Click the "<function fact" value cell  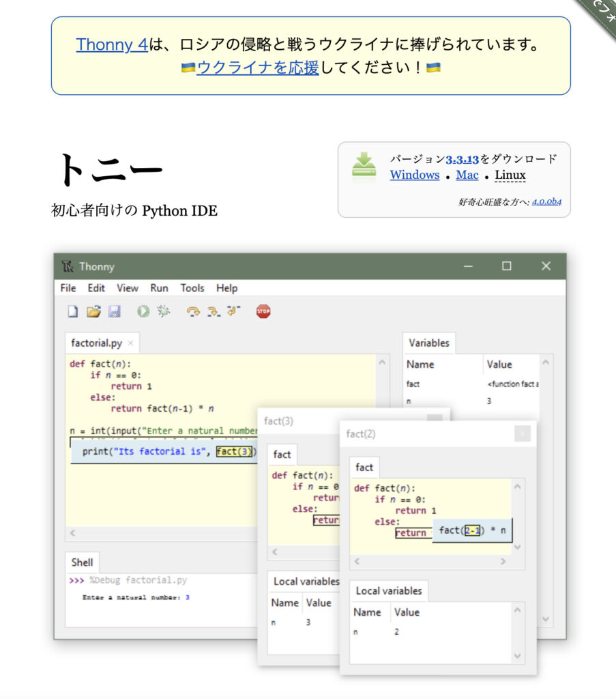point(512,384)
